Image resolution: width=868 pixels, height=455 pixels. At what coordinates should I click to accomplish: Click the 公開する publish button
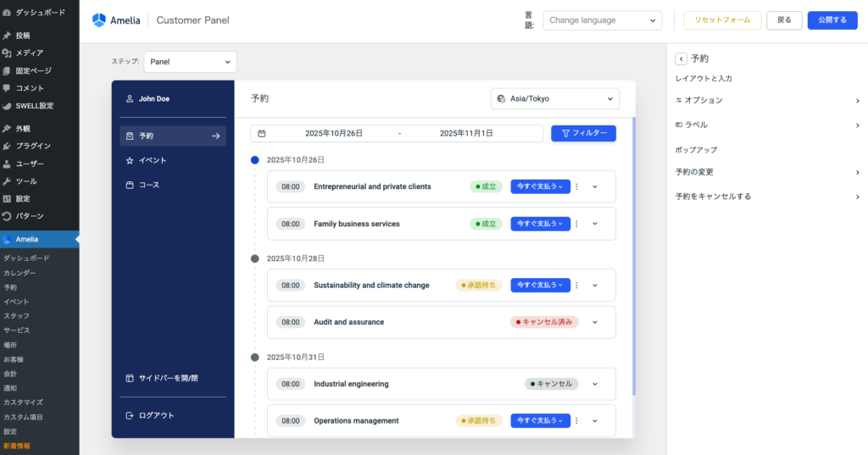click(832, 20)
